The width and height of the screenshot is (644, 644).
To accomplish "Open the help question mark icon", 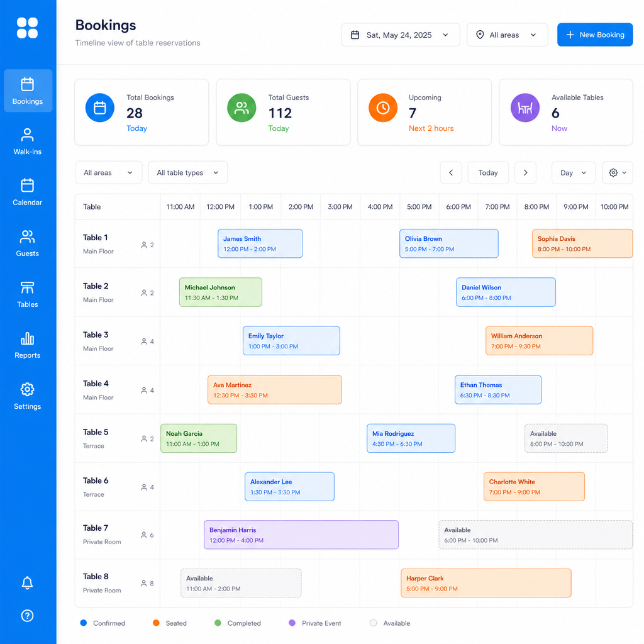I will [27, 615].
